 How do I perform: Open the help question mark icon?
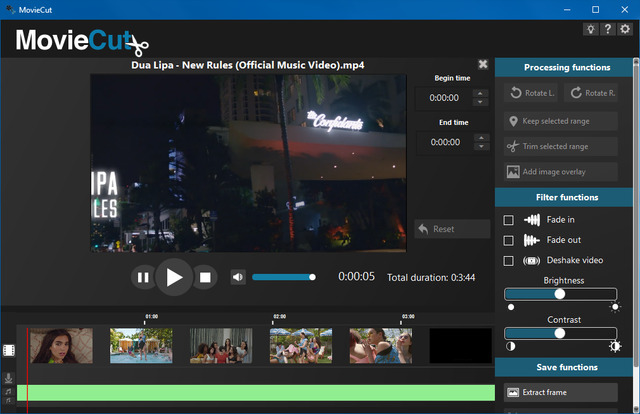pyautogui.click(x=608, y=29)
